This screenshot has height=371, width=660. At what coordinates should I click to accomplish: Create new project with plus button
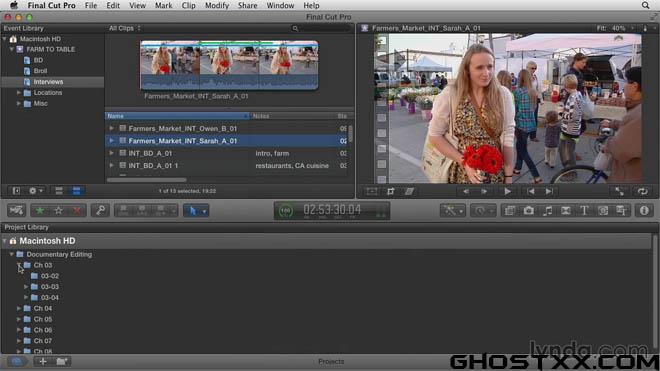coord(43,361)
